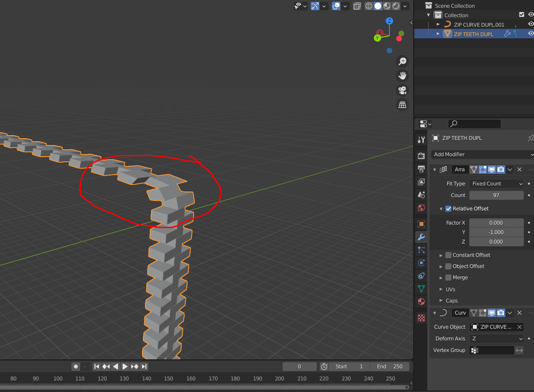Disable Array modifier render visibility camera toggle

(x=500, y=169)
